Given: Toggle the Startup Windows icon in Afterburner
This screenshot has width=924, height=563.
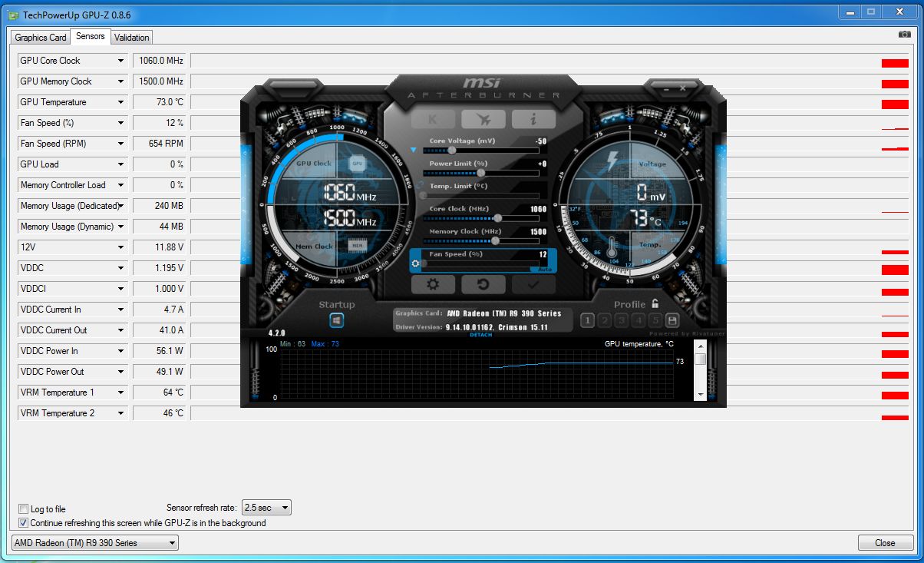Looking at the screenshot, I should pos(337,320).
